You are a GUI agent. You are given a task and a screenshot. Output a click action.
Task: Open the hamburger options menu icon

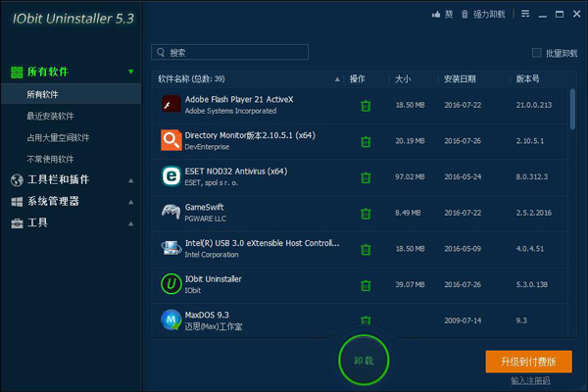point(525,14)
